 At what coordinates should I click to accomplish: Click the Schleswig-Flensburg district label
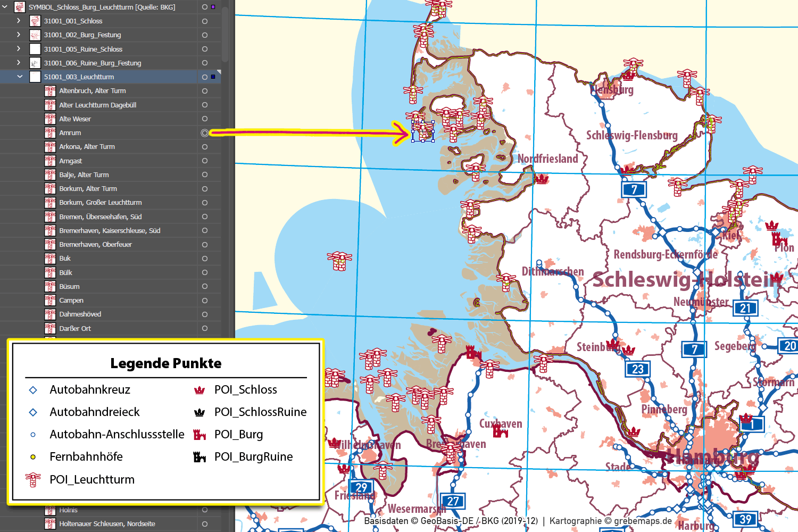pyautogui.click(x=631, y=136)
